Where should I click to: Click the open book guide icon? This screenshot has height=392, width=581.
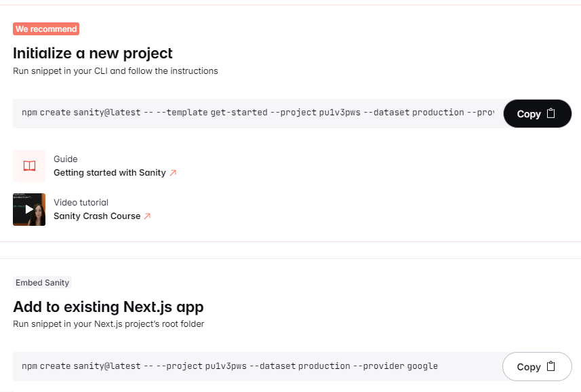(x=29, y=166)
